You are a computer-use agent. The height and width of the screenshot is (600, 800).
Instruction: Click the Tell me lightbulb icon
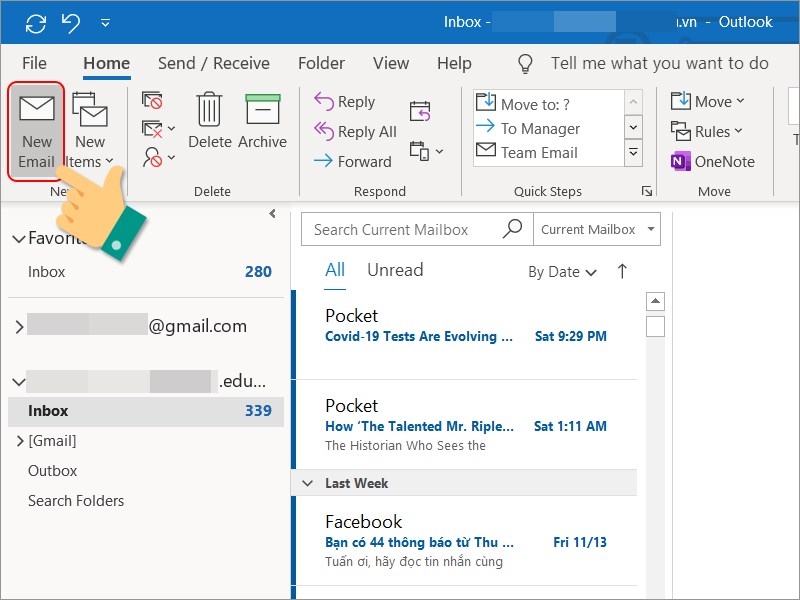coord(526,64)
